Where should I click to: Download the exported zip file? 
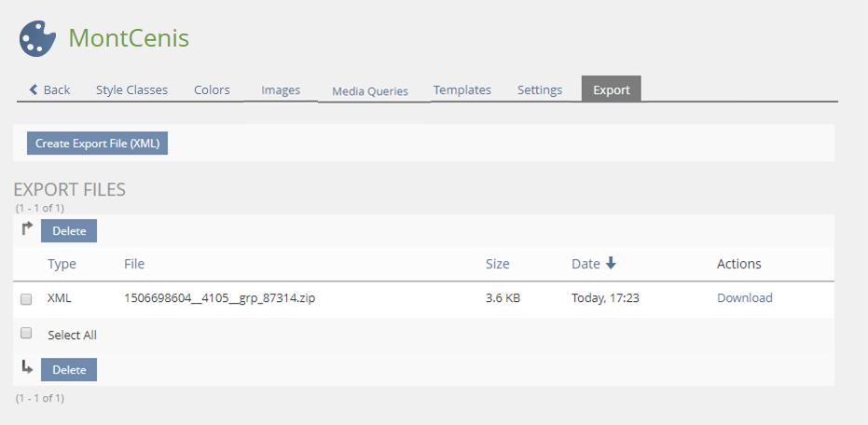pos(744,298)
